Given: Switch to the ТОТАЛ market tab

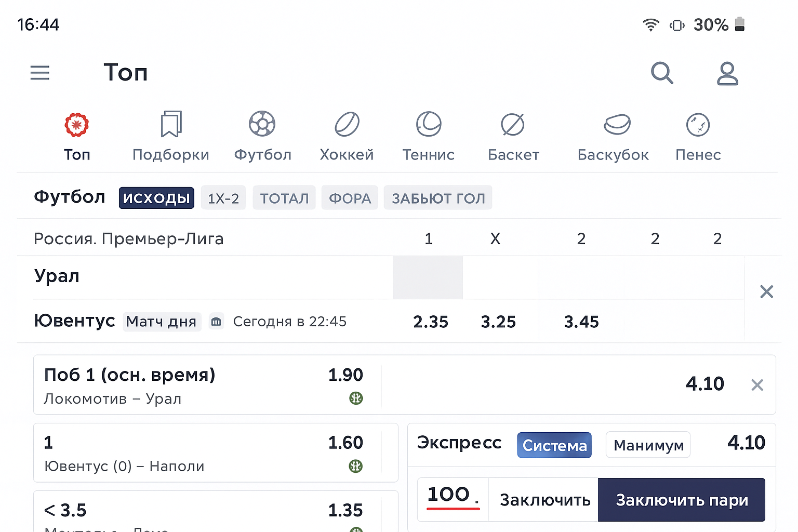Looking at the screenshot, I should (284, 198).
